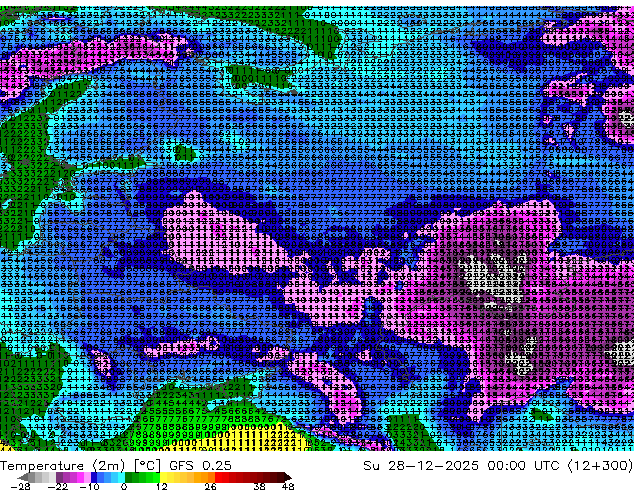Click the "Su 28-12-2025" date label

[x=421, y=466]
